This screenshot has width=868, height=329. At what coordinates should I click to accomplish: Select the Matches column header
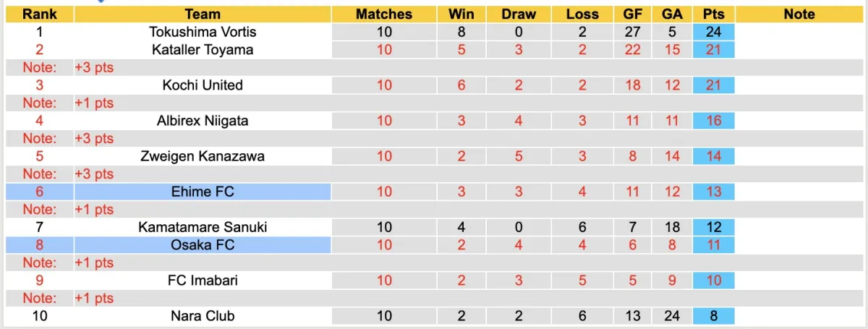[384, 14]
